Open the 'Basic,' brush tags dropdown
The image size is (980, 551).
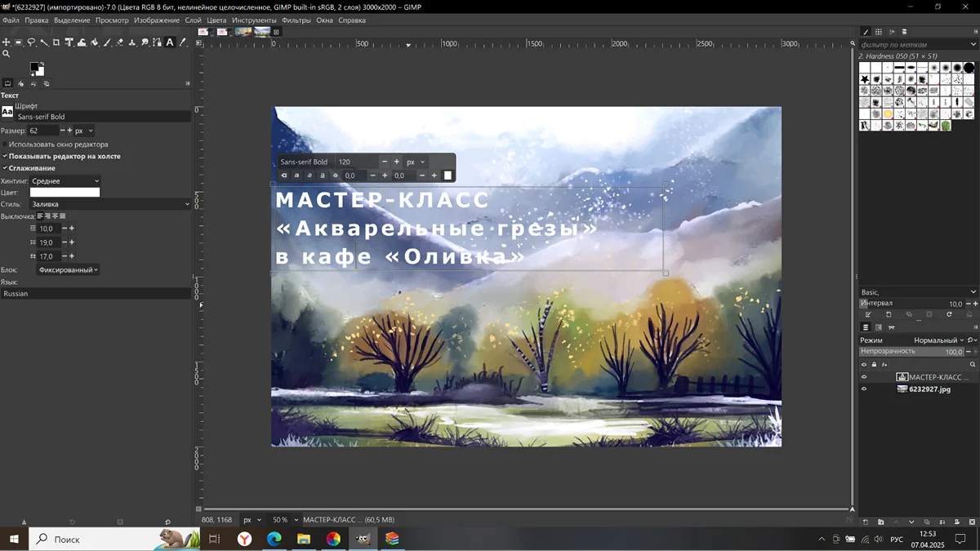click(x=918, y=292)
